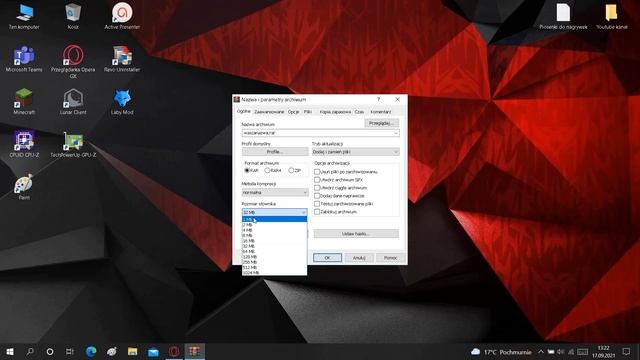Enable Utwórz archiwum SFX

317,180
